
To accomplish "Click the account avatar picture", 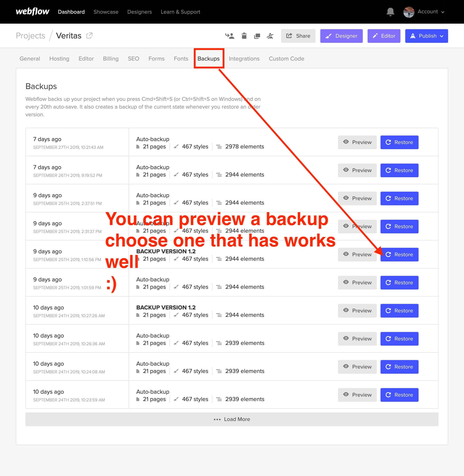I will [409, 12].
